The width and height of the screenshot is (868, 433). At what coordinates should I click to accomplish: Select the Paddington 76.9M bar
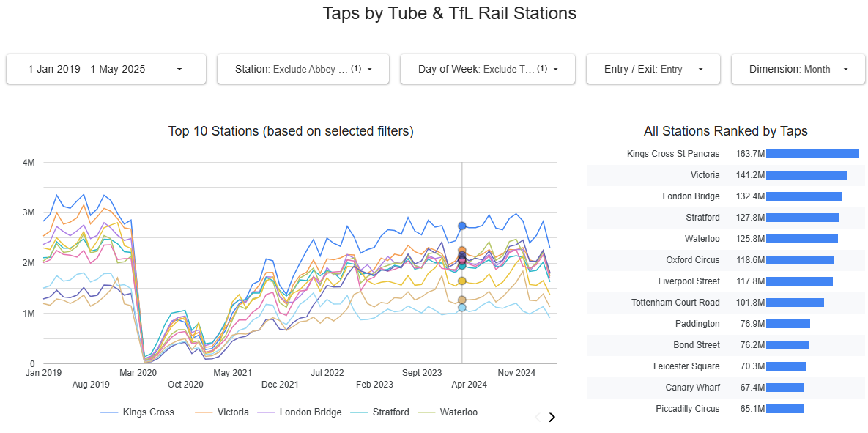(x=788, y=323)
